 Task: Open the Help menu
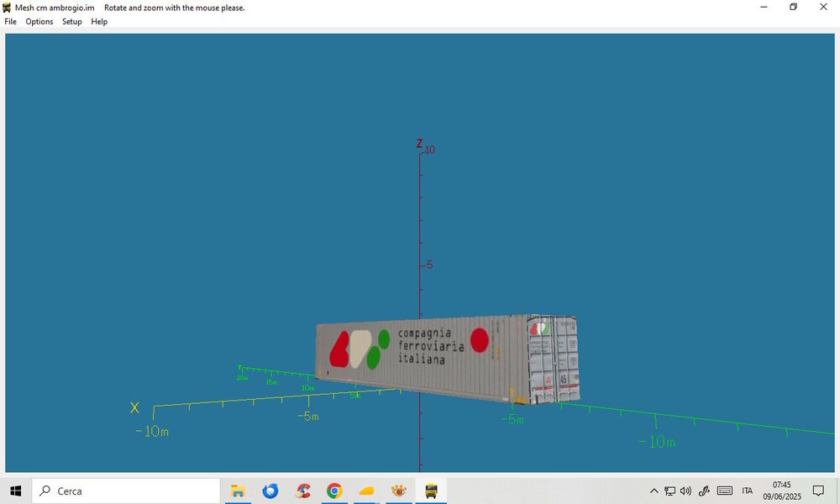click(99, 22)
